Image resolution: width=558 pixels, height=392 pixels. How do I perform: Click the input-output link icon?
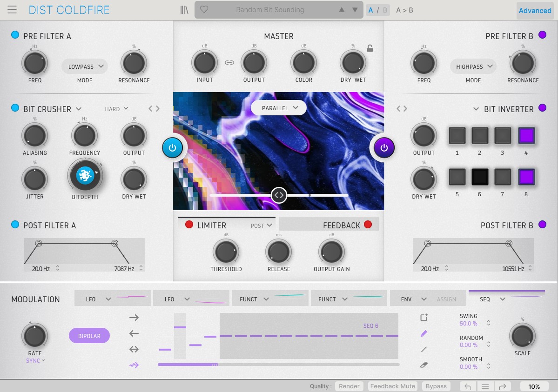[x=229, y=62]
